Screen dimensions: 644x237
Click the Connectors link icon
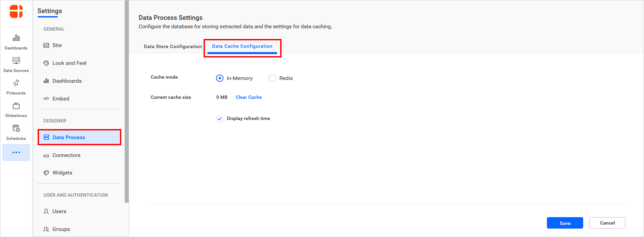click(46, 156)
